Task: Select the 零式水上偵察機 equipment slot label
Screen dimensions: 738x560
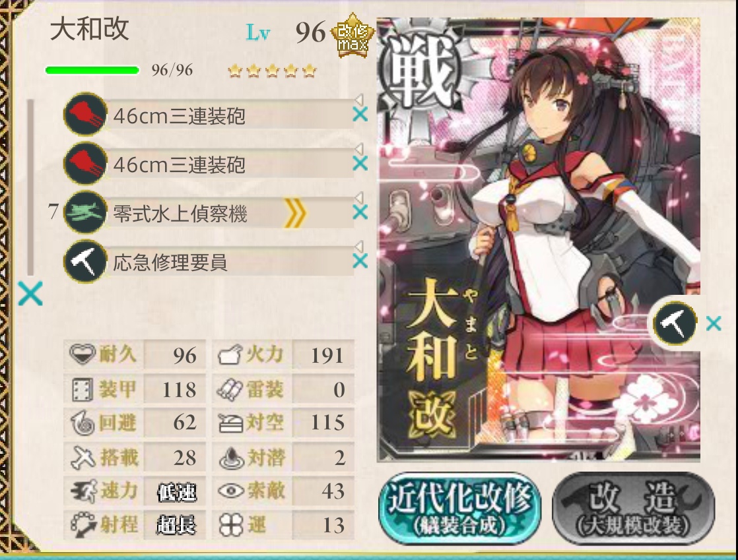Action: (180, 214)
